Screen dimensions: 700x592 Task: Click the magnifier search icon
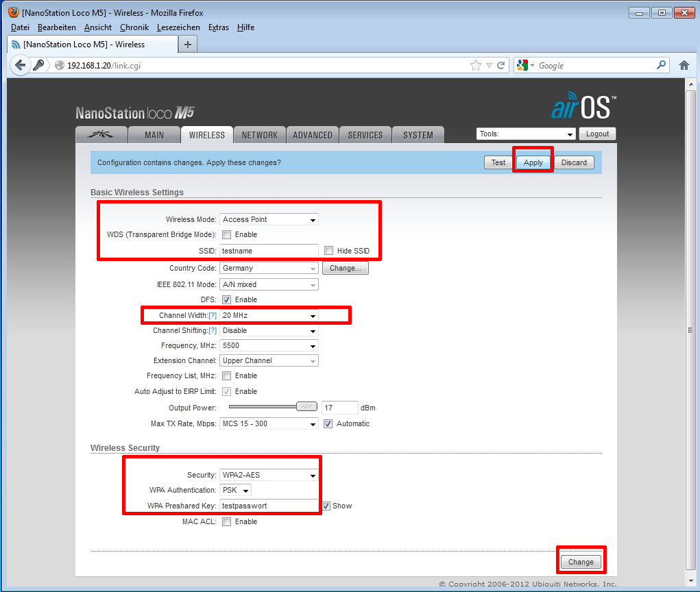coord(661,65)
